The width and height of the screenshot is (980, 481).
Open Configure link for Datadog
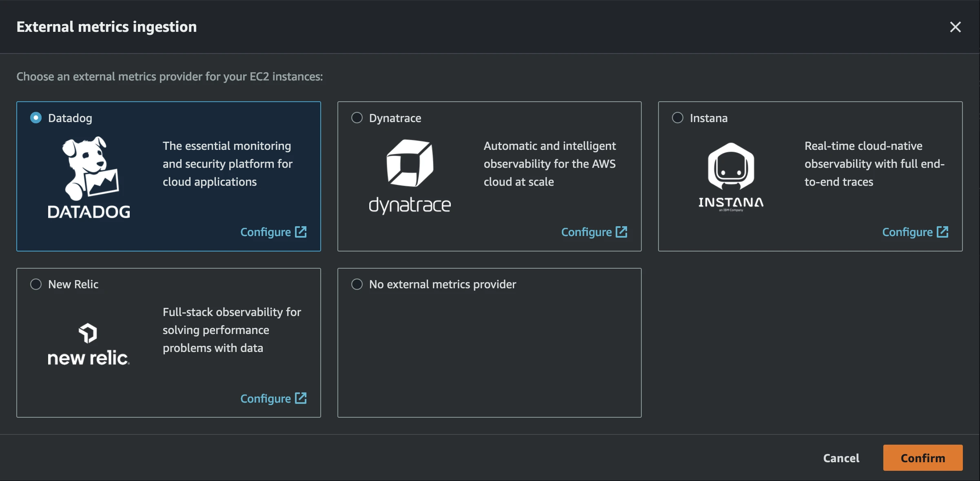(x=273, y=232)
